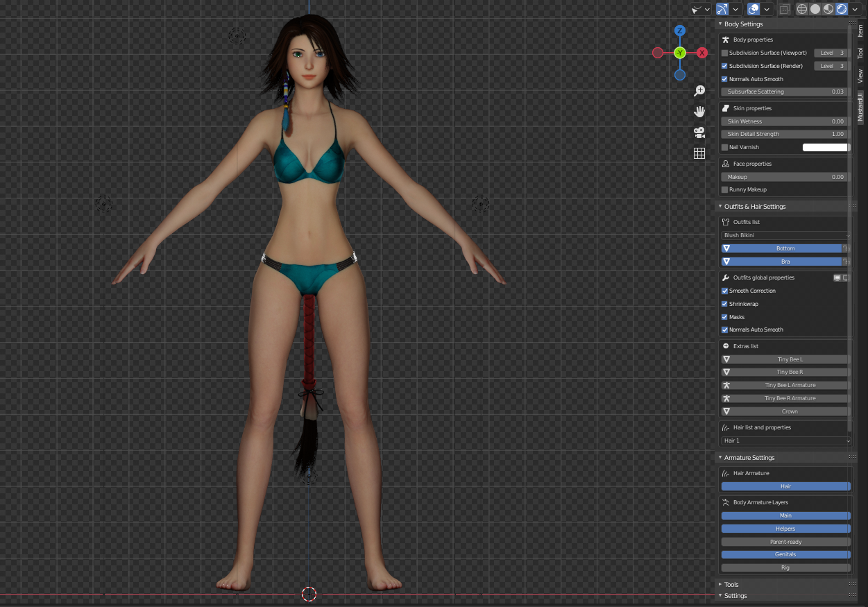Open the shading options dropdown

(x=855, y=9)
